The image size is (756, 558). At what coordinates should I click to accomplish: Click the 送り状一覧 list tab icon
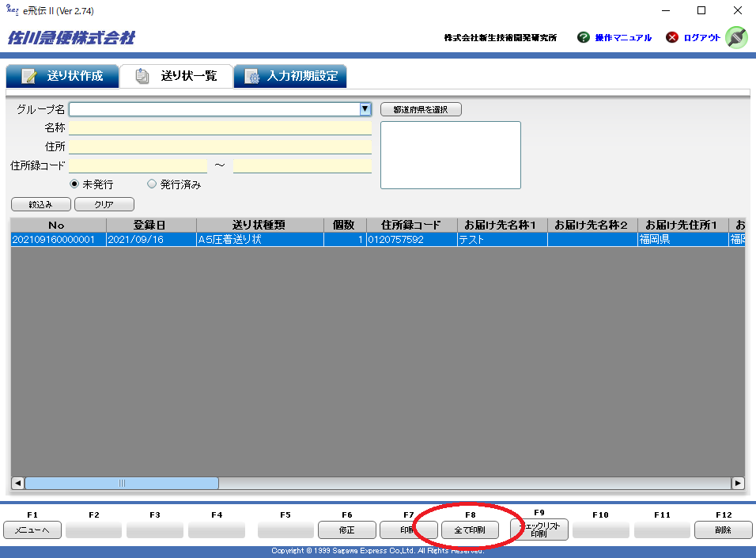142,77
